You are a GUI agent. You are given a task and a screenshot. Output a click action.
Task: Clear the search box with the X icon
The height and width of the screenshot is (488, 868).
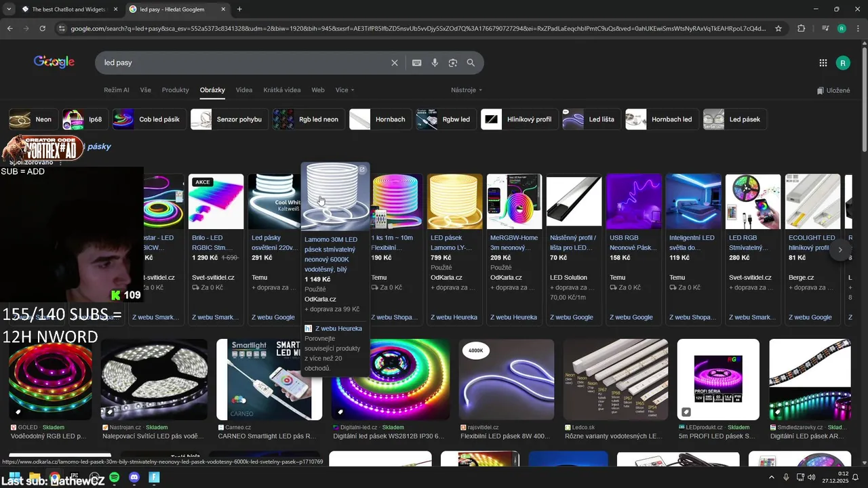tap(395, 62)
